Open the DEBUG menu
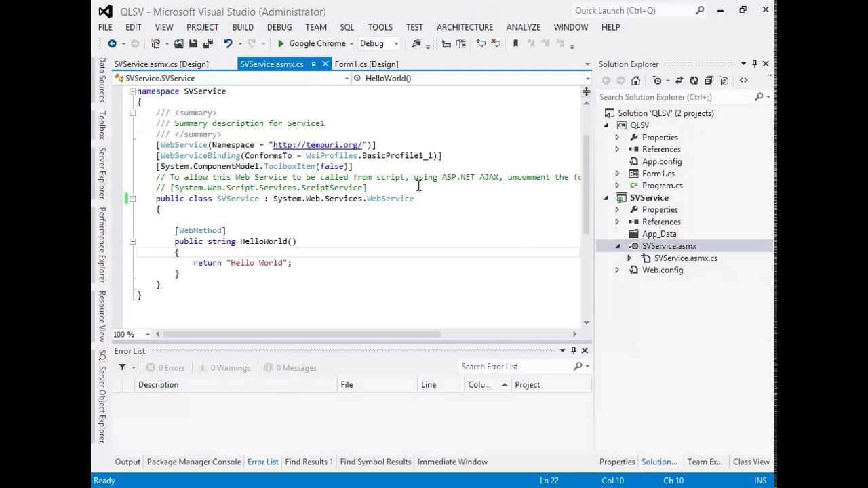Viewport: 868px width, 488px height. (279, 27)
